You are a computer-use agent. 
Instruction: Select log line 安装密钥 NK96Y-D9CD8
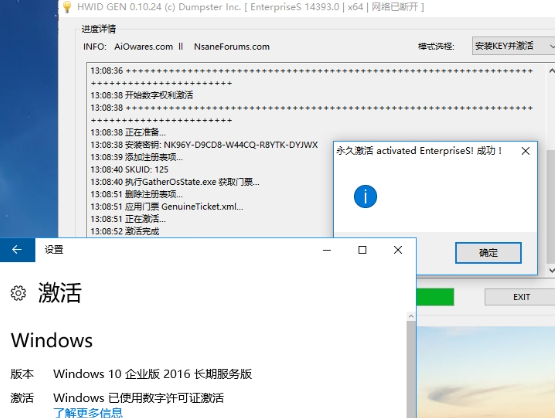(204, 145)
